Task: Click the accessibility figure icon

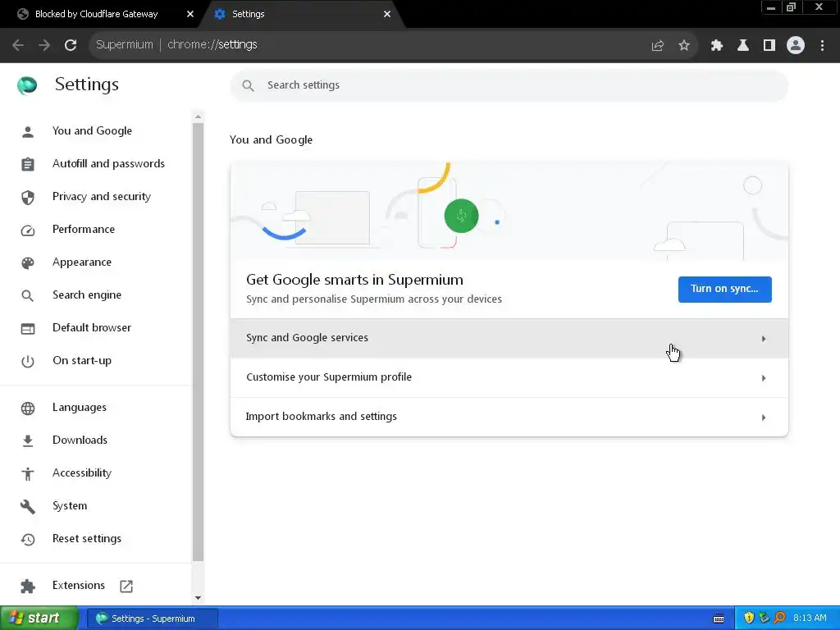Action: [x=28, y=473]
